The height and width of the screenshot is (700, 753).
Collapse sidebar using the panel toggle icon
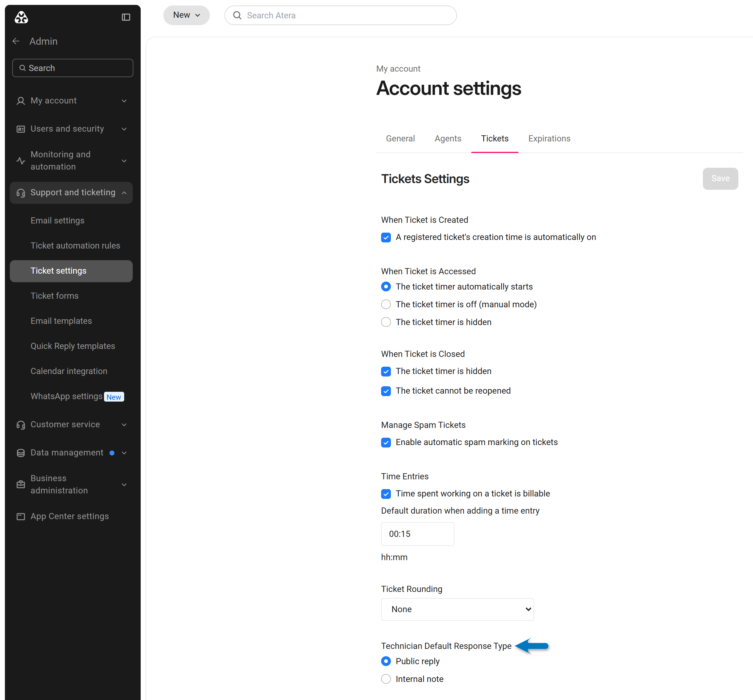point(126,17)
